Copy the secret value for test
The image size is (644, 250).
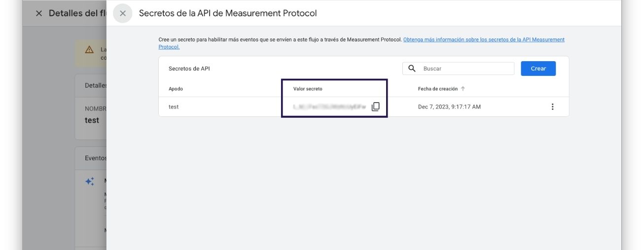click(375, 107)
